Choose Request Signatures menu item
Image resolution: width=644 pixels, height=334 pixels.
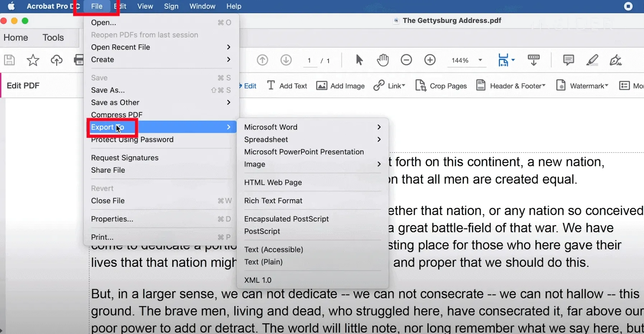(161, 157)
